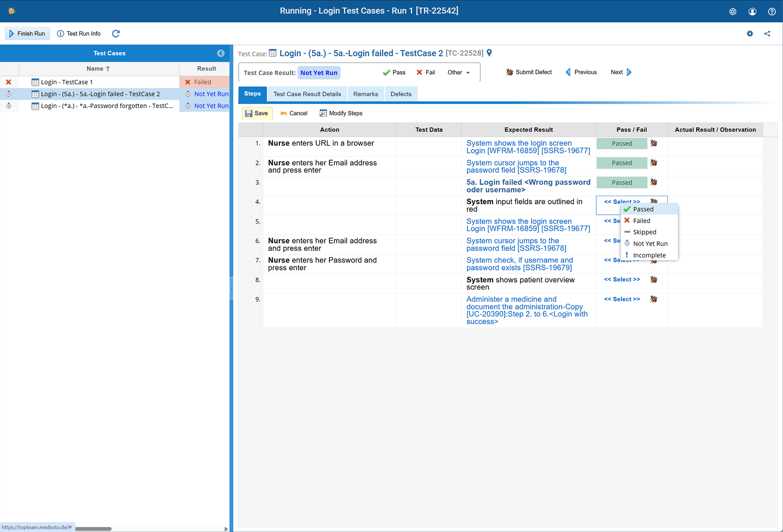
Task: Choose Not Yet Run in the dropdown menu
Action: pos(649,243)
